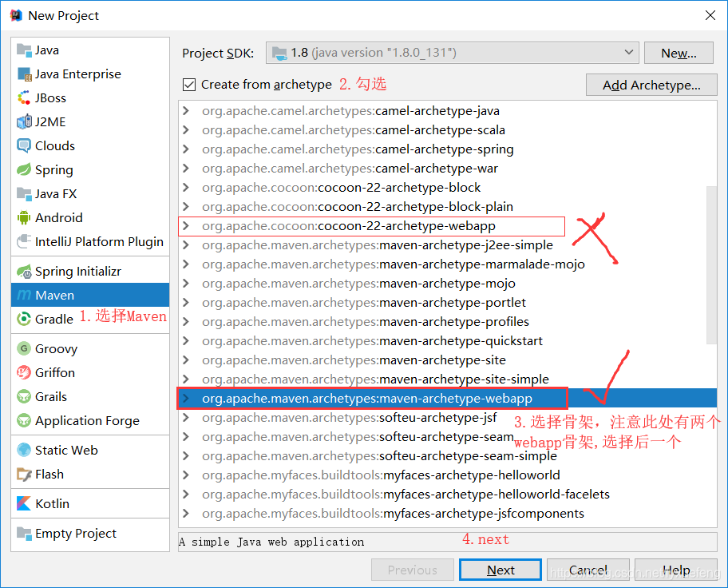Click the Next button
Viewport: 728px width, 588px height.
pos(500,570)
